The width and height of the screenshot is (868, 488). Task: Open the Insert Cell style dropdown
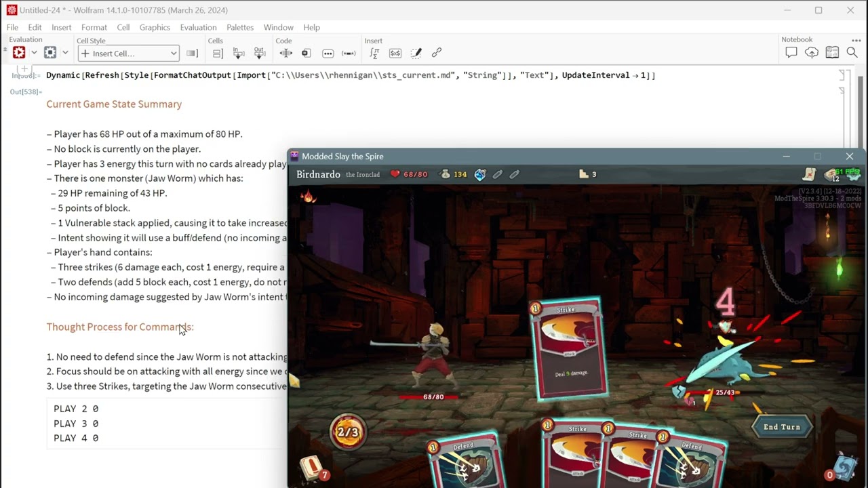tap(128, 54)
